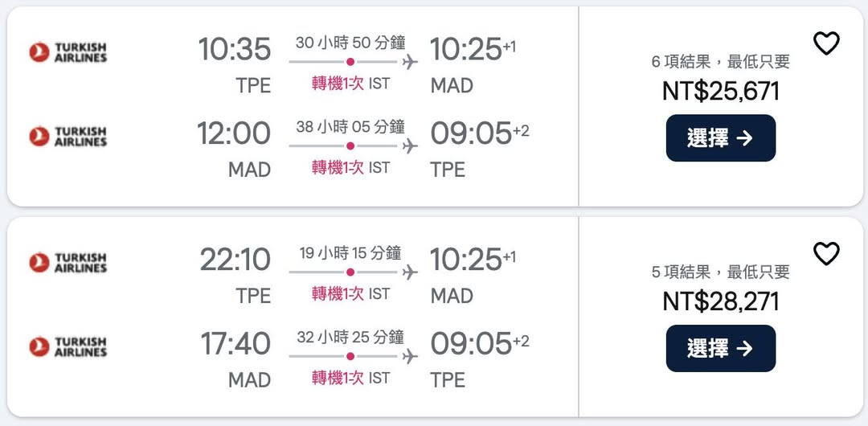Save the NT$25,671 flight with heart icon
Screen dimensions: 868x426
[826, 43]
